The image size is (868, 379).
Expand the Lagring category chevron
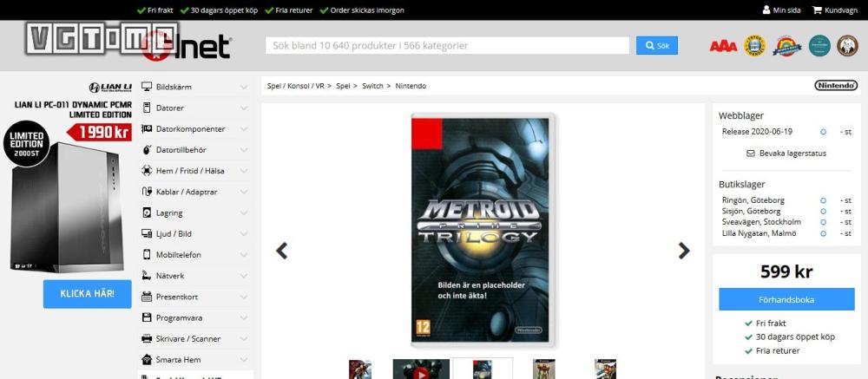point(244,213)
